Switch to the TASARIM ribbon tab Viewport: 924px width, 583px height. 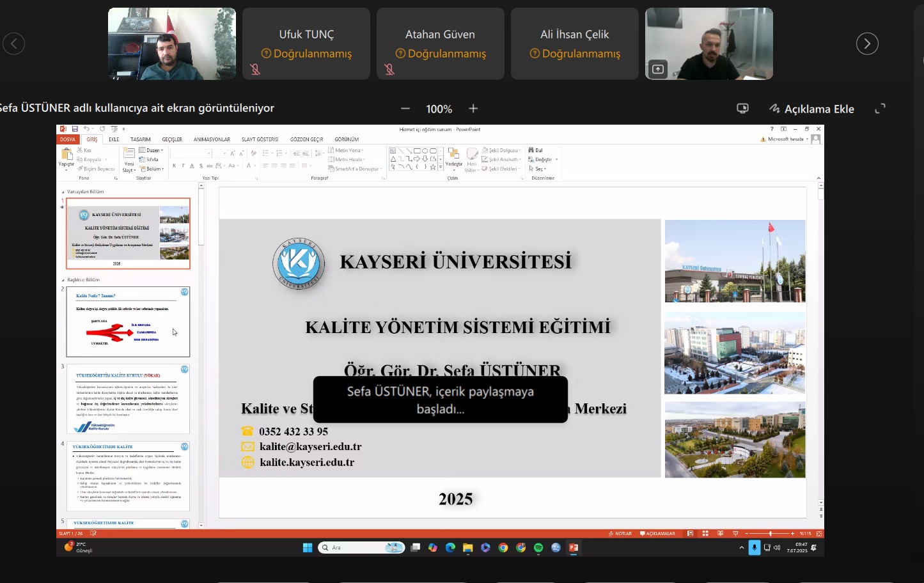pyautogui.click(x=141, y=139)
